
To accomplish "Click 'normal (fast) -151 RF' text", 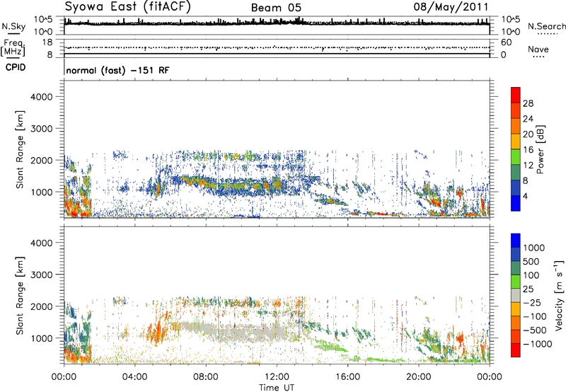I will coord(117,70).
